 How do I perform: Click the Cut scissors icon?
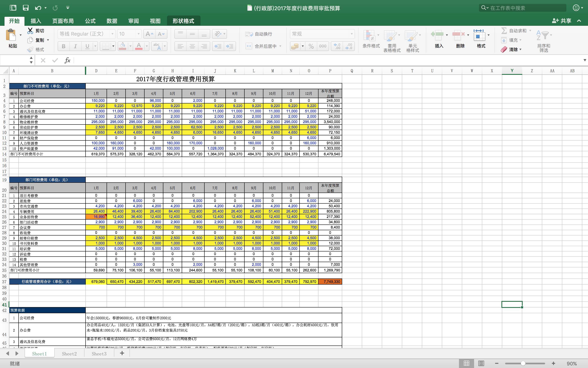[x=30, y=31]
